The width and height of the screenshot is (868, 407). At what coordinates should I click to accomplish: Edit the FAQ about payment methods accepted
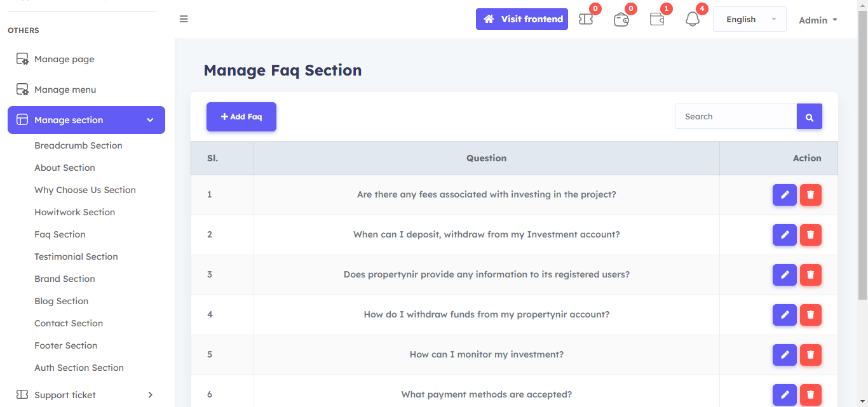point(784,395)
